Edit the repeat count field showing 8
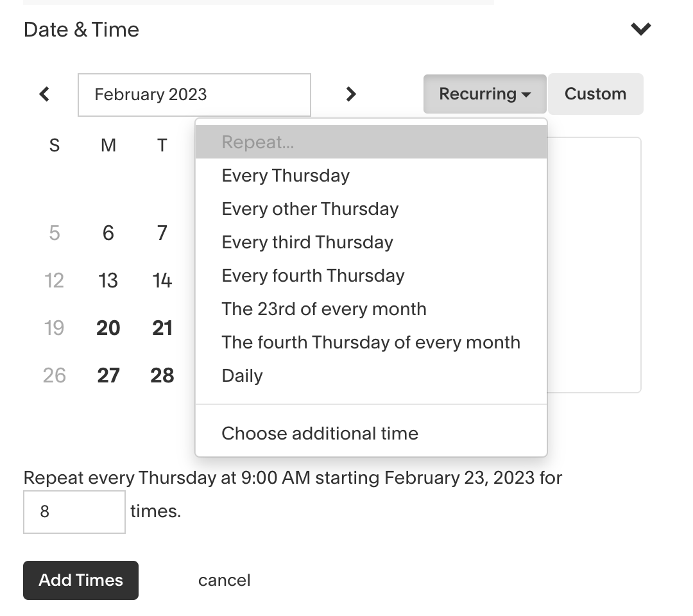The image size is (693, 616). tap(74, 511)
